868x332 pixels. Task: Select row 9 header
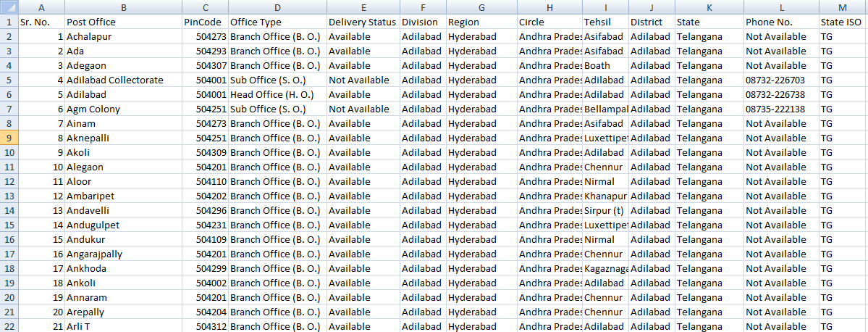(x=8, y=138)
